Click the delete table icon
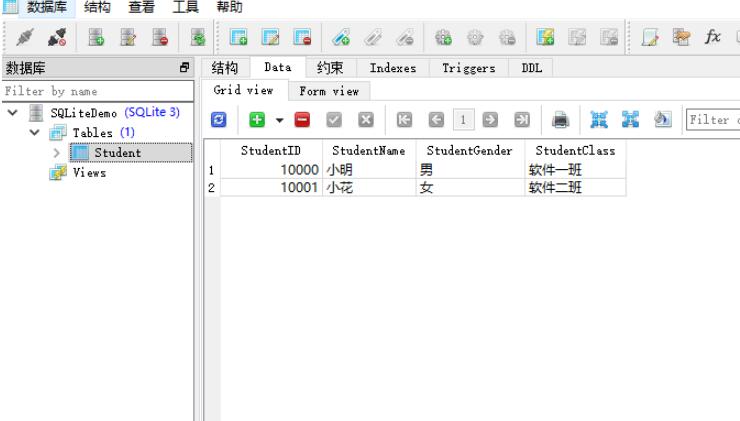740x421 pixels. coord(302,37)
